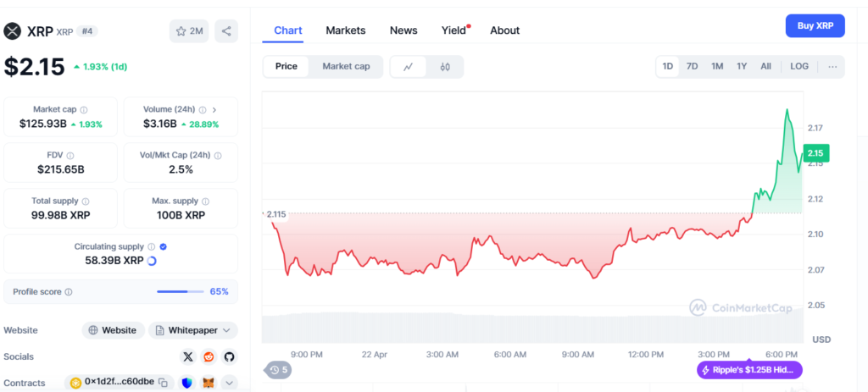
Task: Open the Markets tab
Action: pos(346,30)
